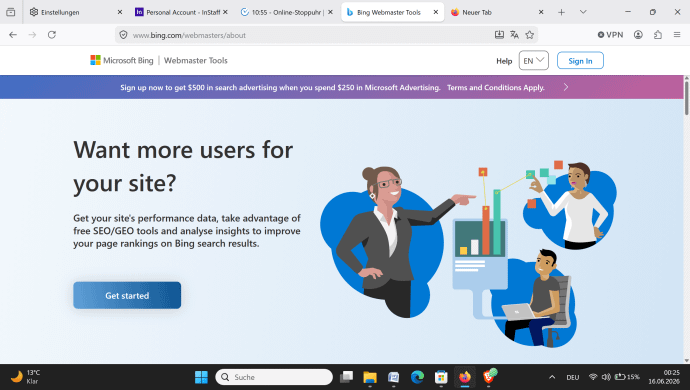
Task: Open the volume speaker tray icon
Action: (606, 377)
